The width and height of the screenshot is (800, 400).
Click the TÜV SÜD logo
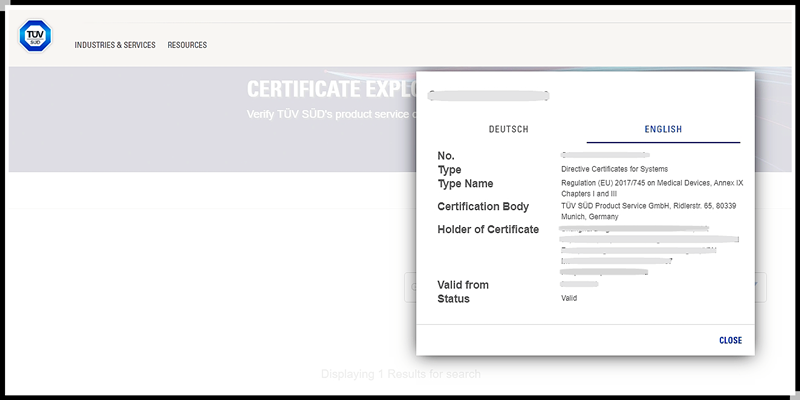tap(35, 36)
